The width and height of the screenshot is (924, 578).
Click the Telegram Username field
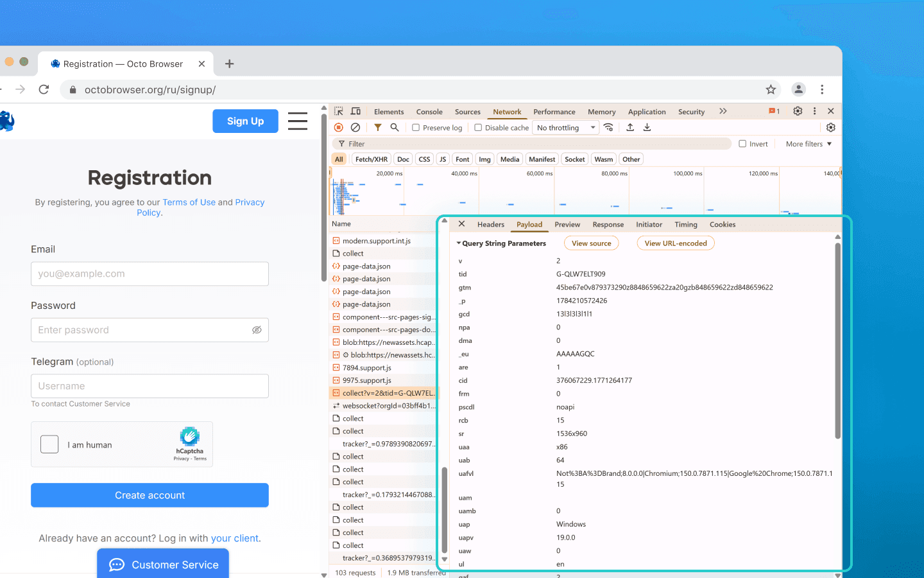[x=150, y=386]
